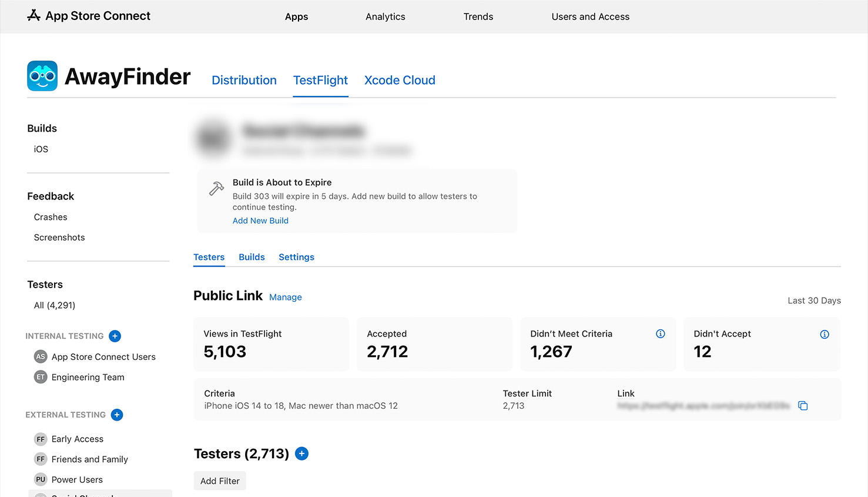Open the group Settings tab
This screenshot has width=868, height=497.
point(296,257)
